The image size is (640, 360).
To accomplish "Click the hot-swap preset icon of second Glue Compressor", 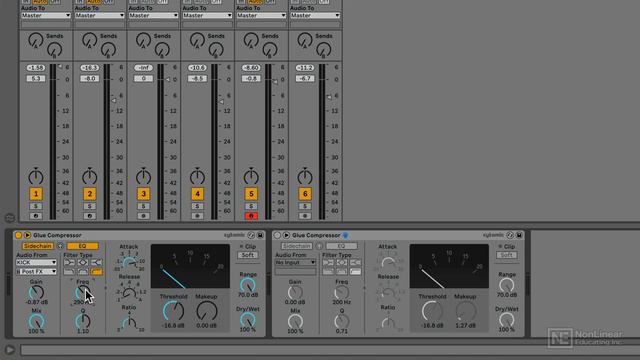I will pos(510,235).
